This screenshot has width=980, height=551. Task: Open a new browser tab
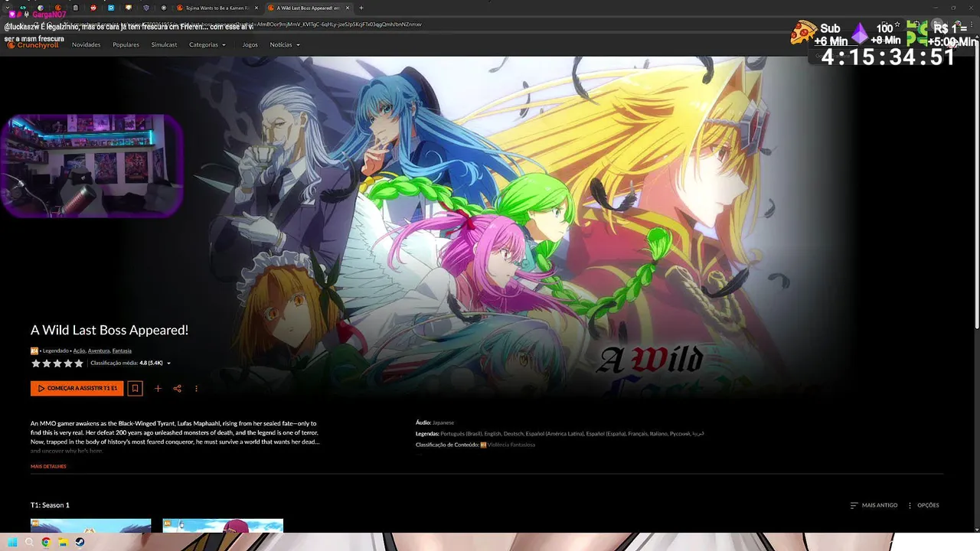pos(361,8)
